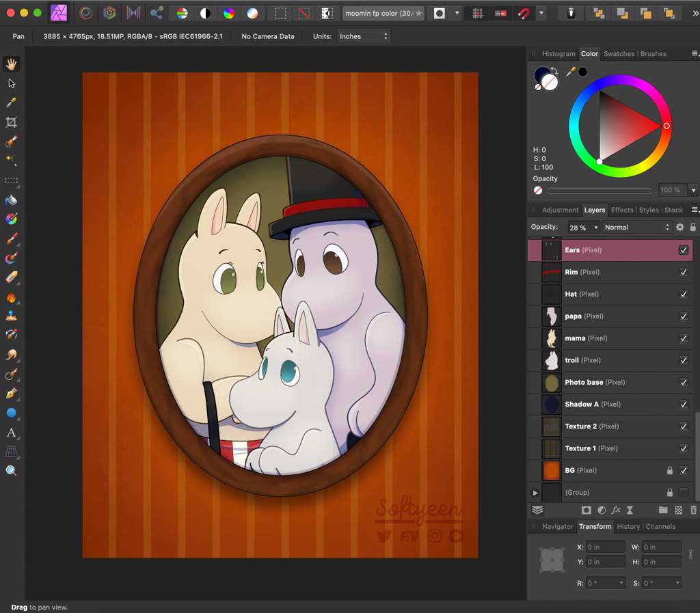The image size is (700, 613).
Task: Hide the Texture 2 layer
Action: click(x=684, y=426)
